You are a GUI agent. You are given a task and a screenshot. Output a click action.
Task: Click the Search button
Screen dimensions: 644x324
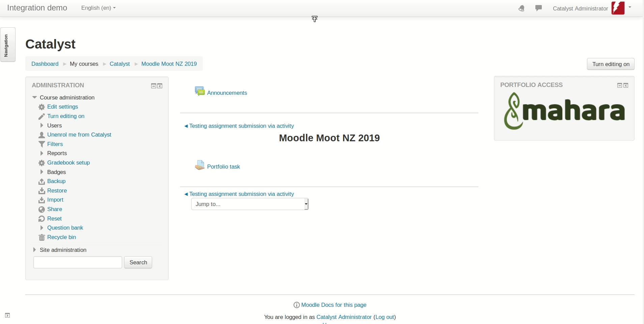pyautogui.click(x=138, y=262)
